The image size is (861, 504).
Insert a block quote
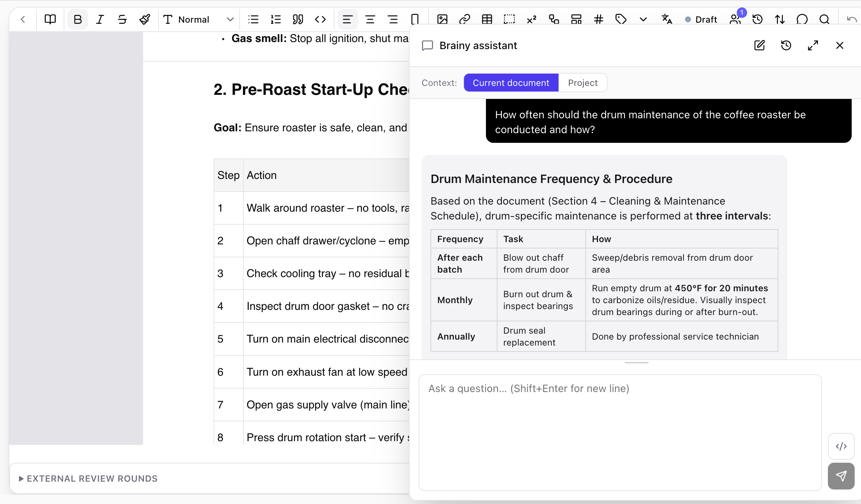pyautogui.click(x=298, y=19)
